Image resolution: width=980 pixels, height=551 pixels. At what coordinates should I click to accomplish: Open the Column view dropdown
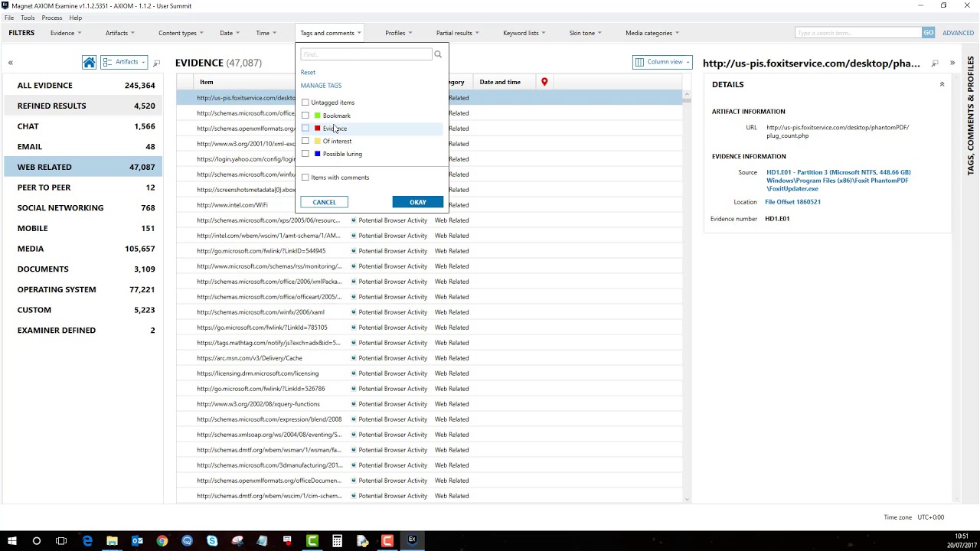point(662,62)
